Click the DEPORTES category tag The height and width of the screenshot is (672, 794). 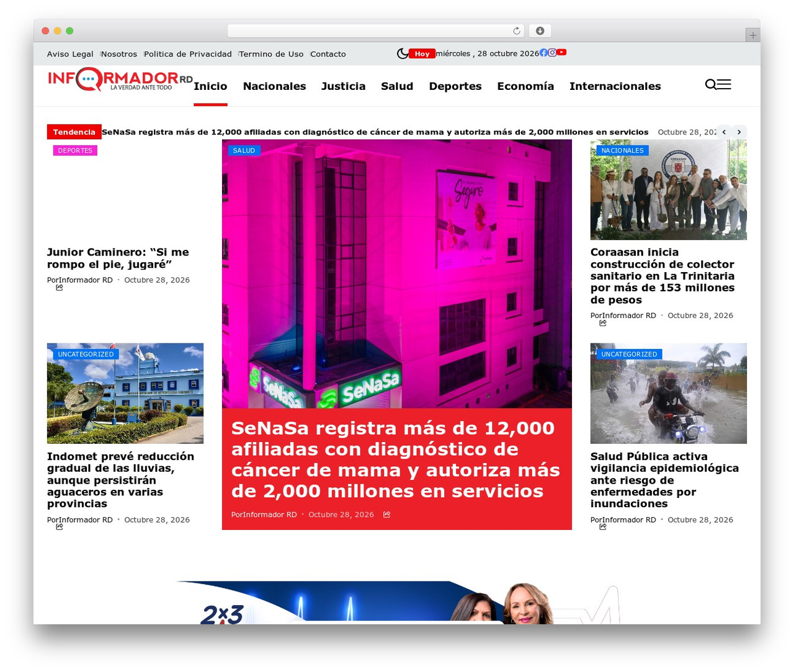(75, 150)
